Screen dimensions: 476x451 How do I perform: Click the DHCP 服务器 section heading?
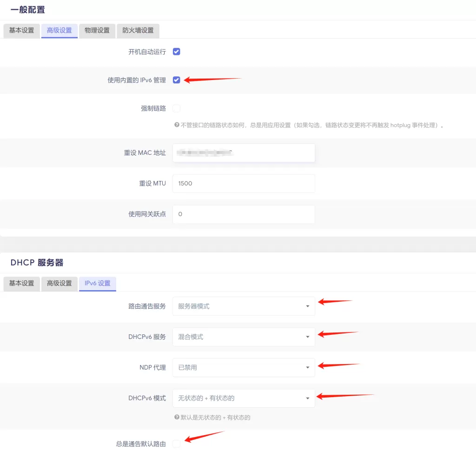coord(37,263)
